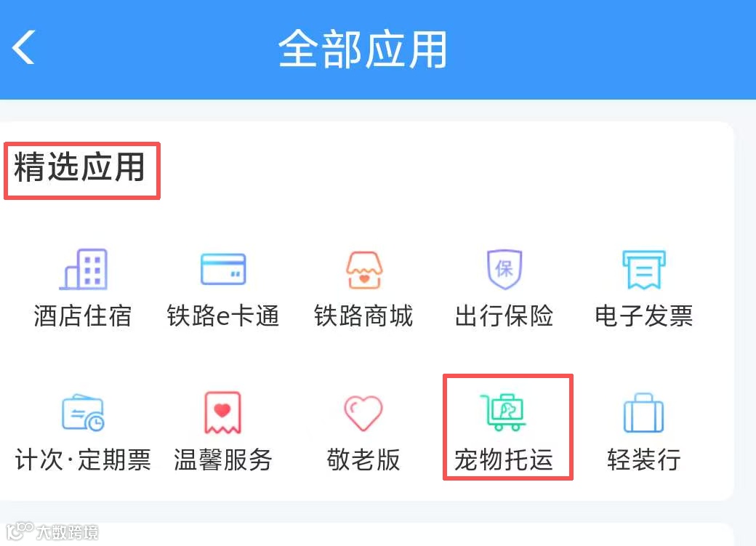The height and width of the screenshot is (546, 756).
Task: Open 电子发票 invoice icon
Action: pos(644,270)
